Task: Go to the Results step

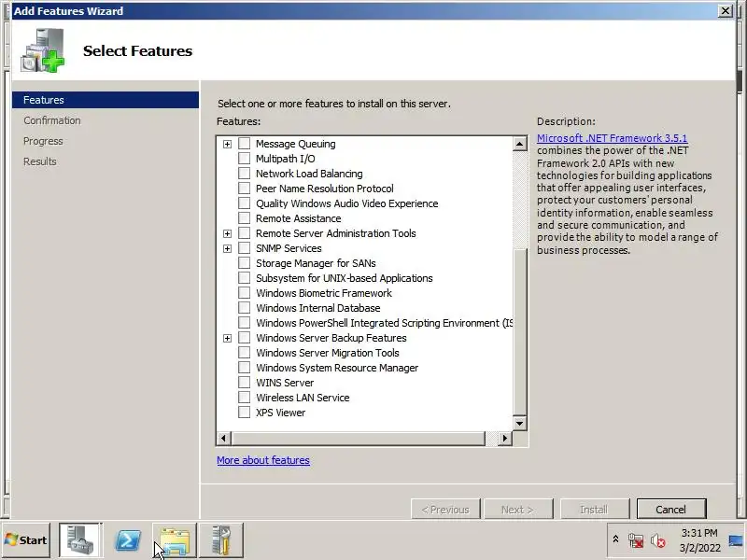Action: pyautogui.click(x=40, y=161)
